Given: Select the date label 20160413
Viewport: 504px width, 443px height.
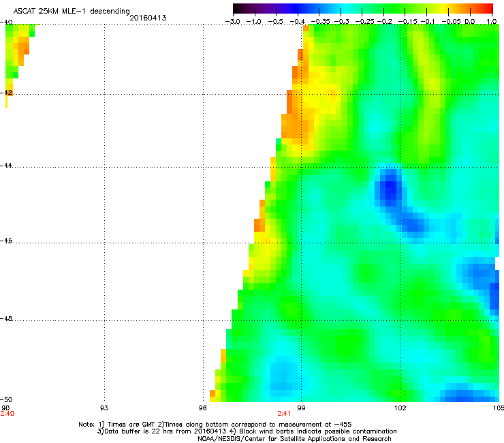Looking at the screenshot, I should click(148, 18).
